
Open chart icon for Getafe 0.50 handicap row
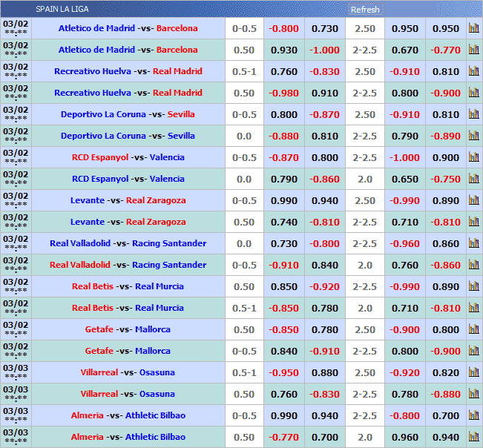pos(473,330)
